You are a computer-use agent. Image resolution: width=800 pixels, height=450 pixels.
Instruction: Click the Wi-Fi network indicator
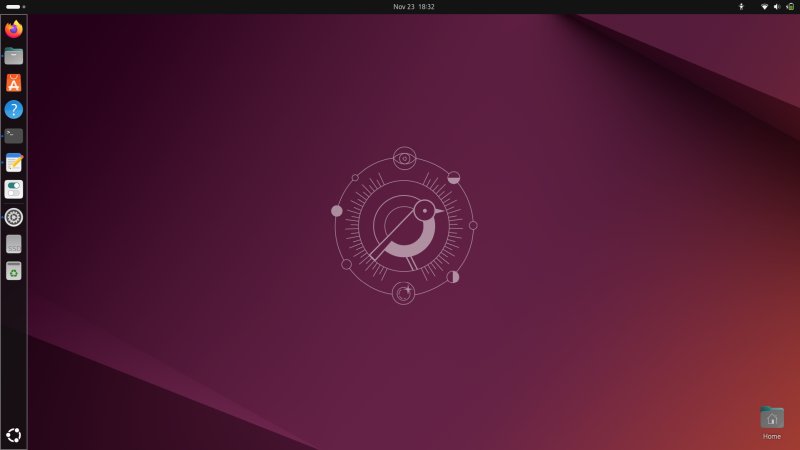[765, 6]
